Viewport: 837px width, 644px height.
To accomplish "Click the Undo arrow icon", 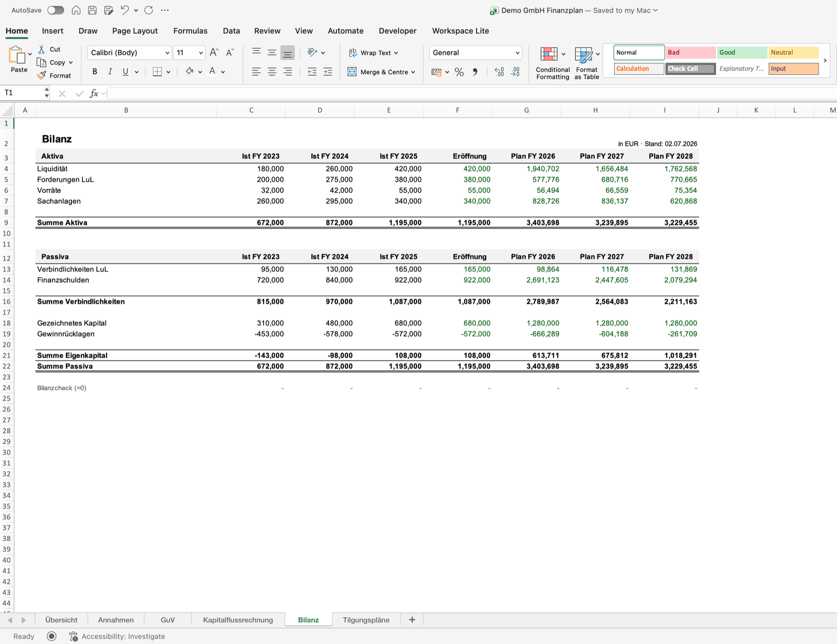I will [124, 10].
